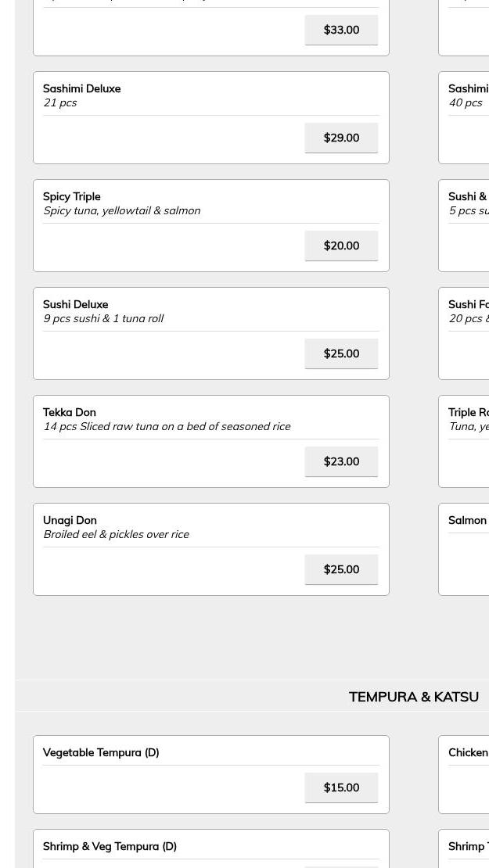Click the 'Sliced raw tuna' description text

(166, 427)
